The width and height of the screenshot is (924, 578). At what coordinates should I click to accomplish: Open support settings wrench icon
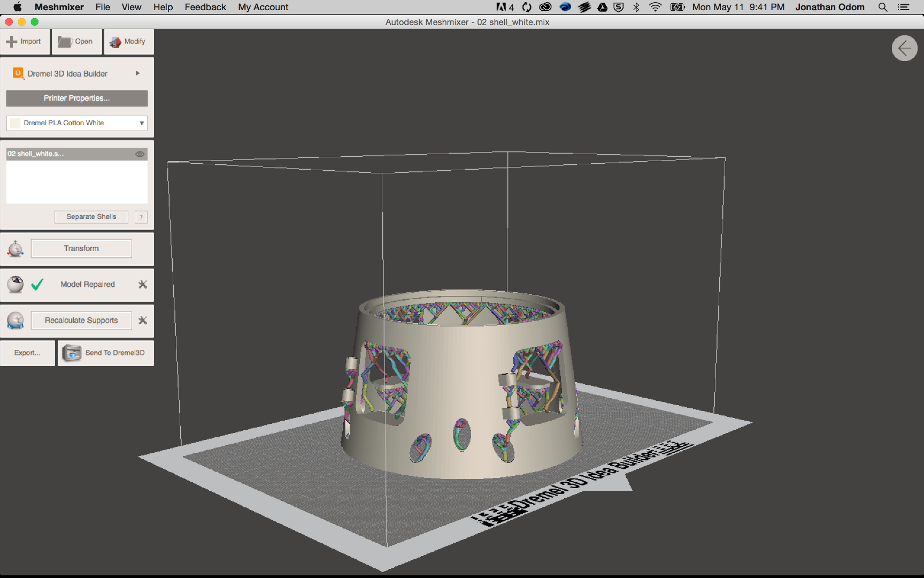click(143, 320)
